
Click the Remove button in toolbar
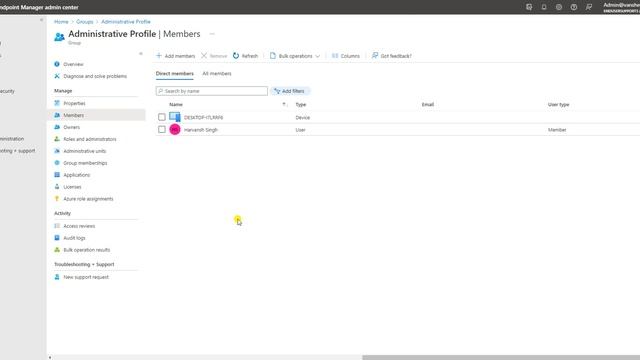pyautogui.click(x=214, y=56)
